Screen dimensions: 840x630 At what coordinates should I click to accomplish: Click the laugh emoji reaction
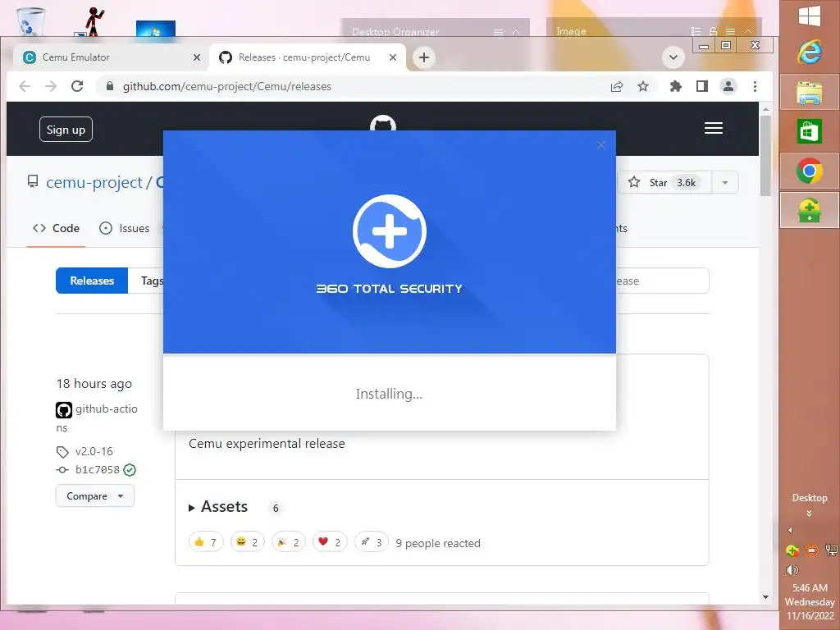point(247,542)
